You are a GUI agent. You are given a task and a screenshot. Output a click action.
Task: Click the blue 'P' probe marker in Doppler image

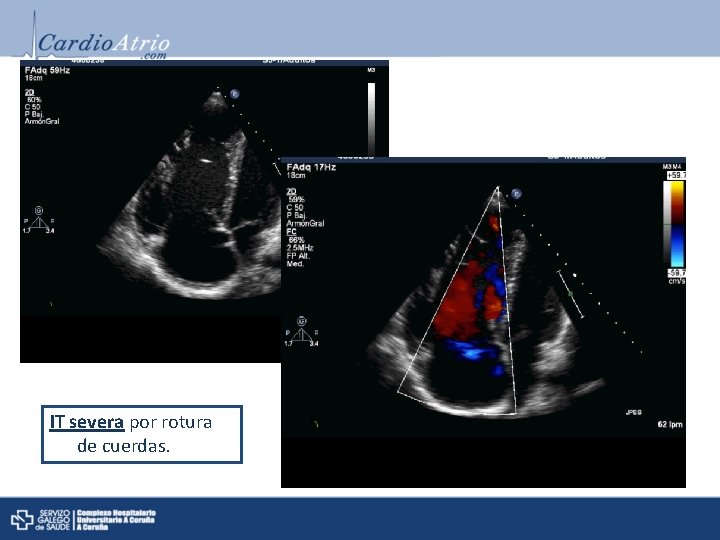point(517,194)
